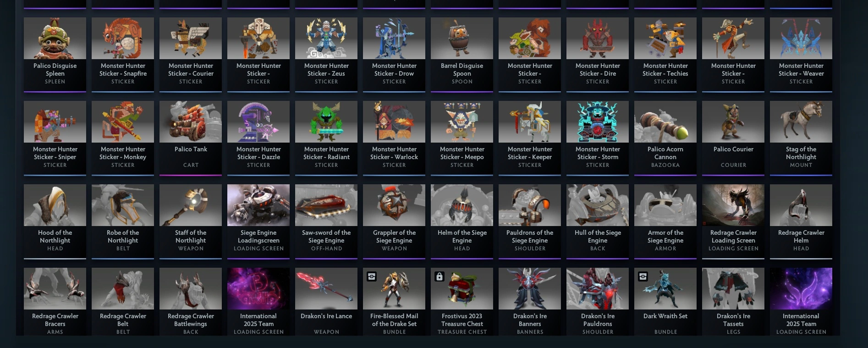This screenshot has height=348, width=868.
Task: Select Redrage Crawler Helm head item
Action: [x=801, y=221]
